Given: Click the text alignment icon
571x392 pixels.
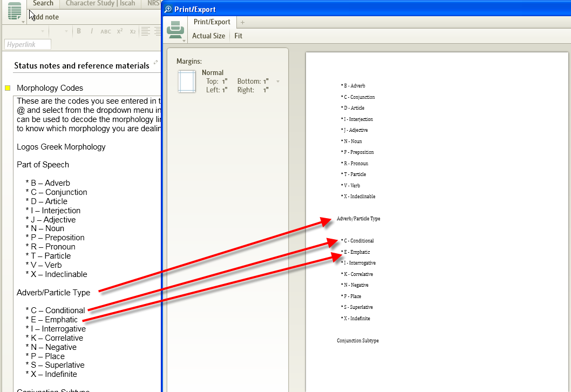Looking at the screenshot, I should (146, 31).
